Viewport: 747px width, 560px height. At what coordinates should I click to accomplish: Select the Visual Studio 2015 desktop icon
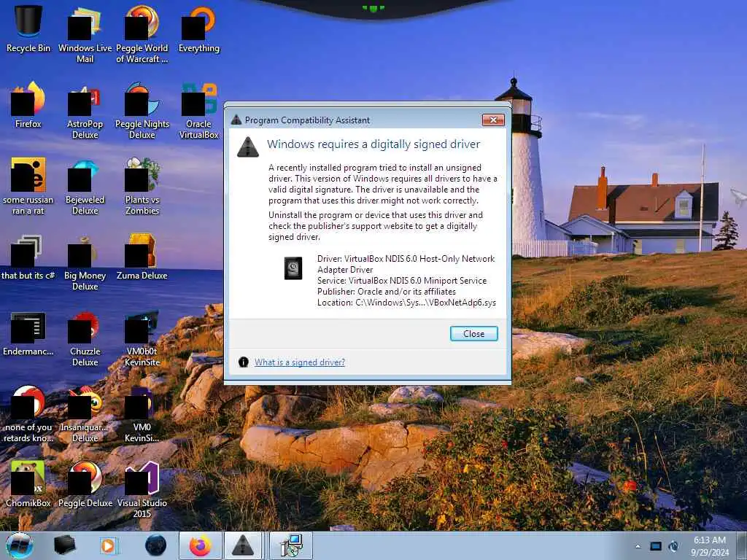point(142,489)
